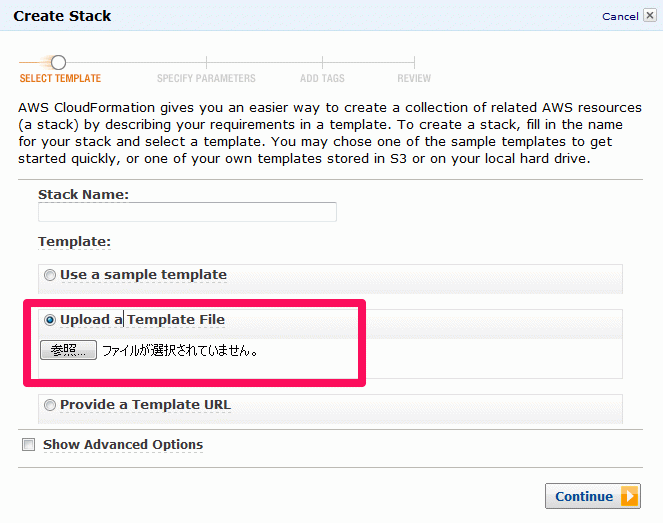Open the file browse (参照...) button

point(68,350)
